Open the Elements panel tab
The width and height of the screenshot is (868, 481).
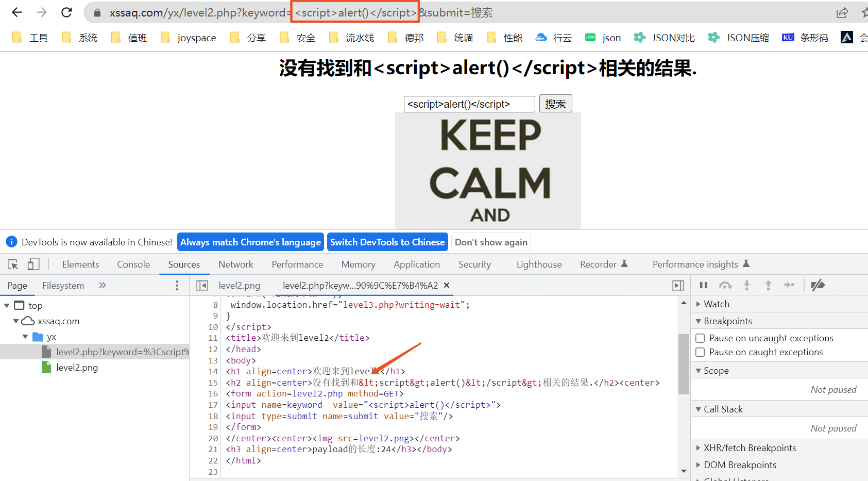coord(80,264)
